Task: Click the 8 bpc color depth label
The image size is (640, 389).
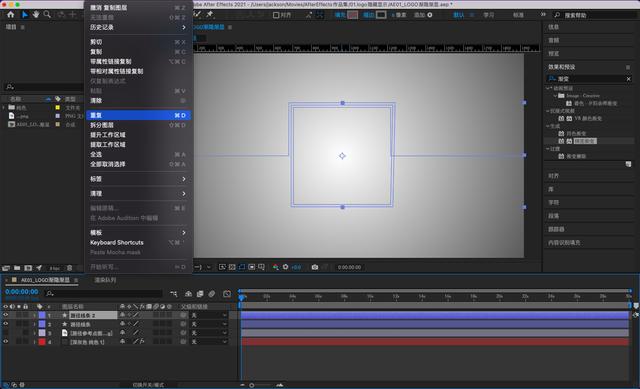Action: 54,269
